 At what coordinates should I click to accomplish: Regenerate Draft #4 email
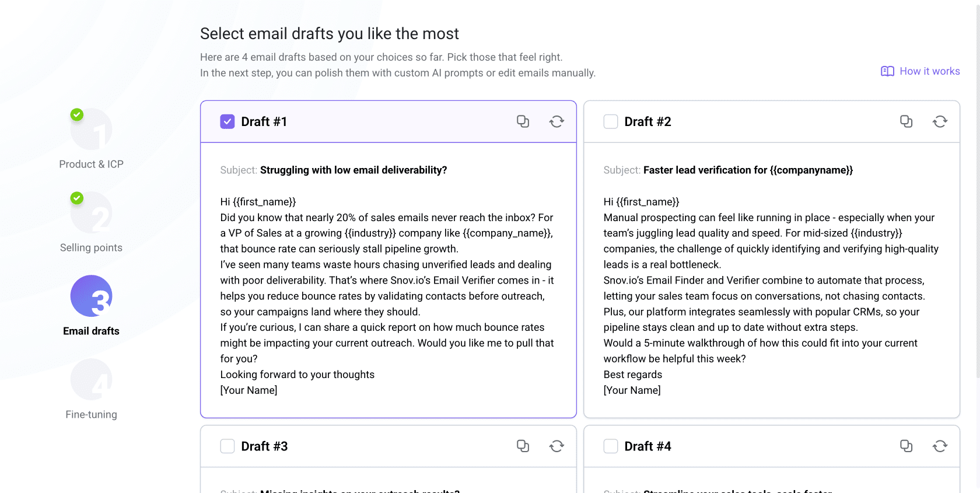click(x=940, y=446)
